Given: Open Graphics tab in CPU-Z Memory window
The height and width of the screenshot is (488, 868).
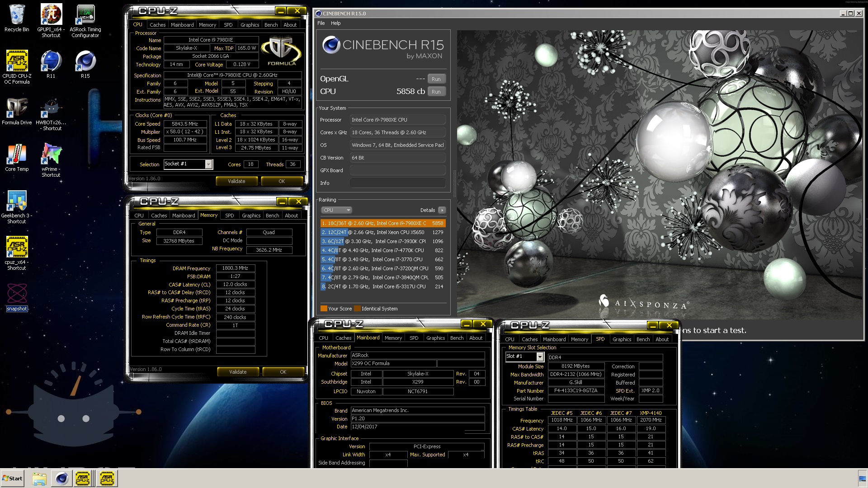Looking at the screenshot, I should tap(251, 216).
